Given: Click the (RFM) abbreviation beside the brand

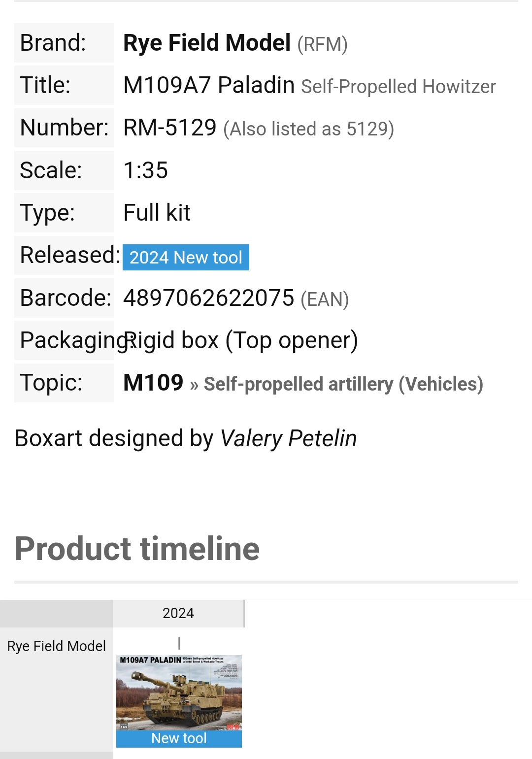Looking at the screenshot, I should (x=322, y=44).
